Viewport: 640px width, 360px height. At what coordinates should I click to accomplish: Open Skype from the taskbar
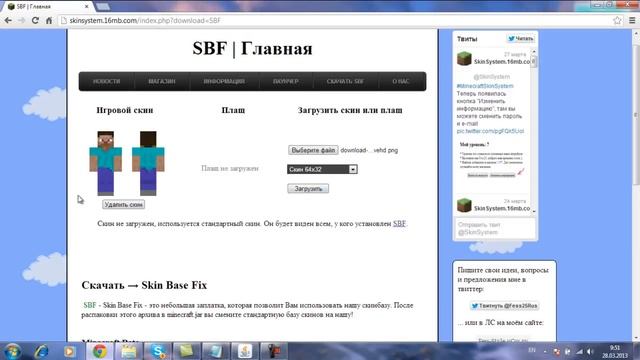(157, 351)
